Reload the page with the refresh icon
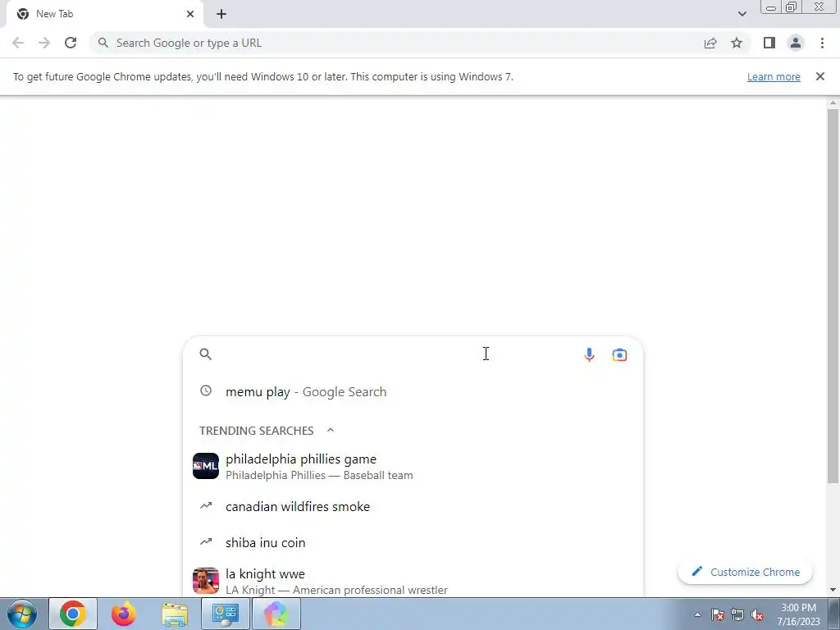 pos(71,43)
